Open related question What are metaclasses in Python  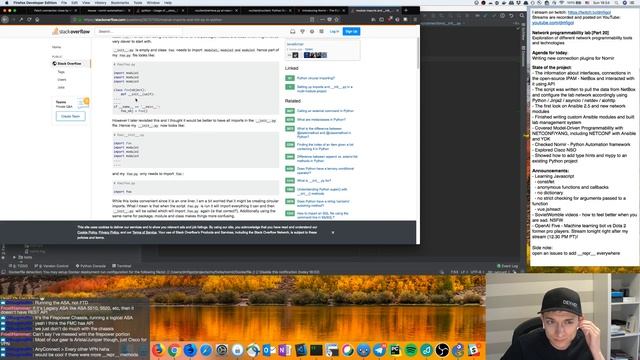coord(321,120)
